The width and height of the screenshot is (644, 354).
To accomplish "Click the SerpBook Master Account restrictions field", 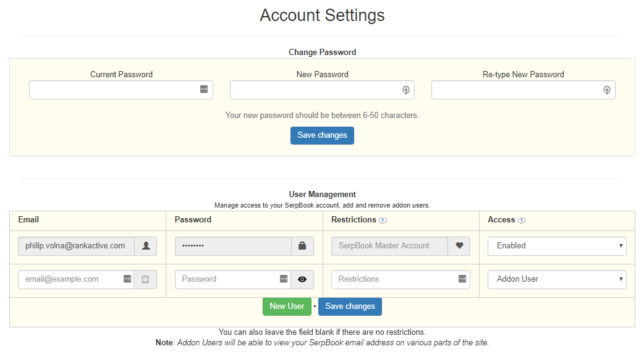I will point(390,246).
